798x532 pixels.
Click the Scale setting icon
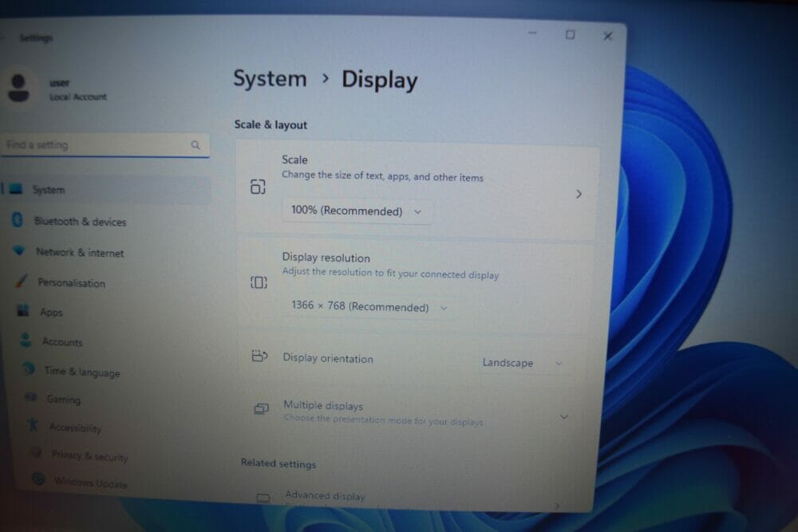coord(258,187)
